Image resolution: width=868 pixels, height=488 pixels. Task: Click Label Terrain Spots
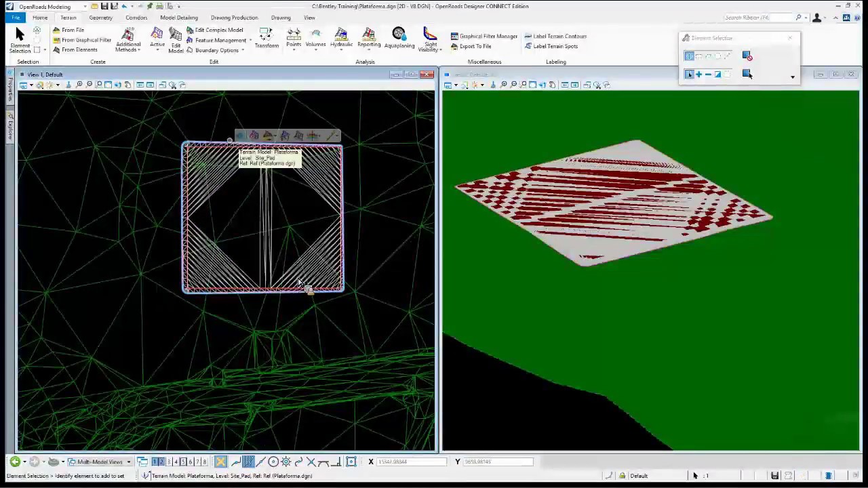point(551,46)
